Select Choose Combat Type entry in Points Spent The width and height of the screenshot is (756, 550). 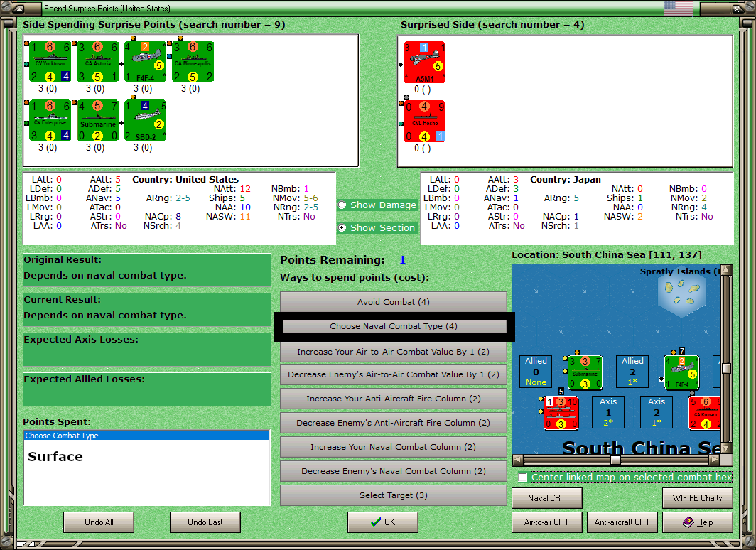pos(146,436)
